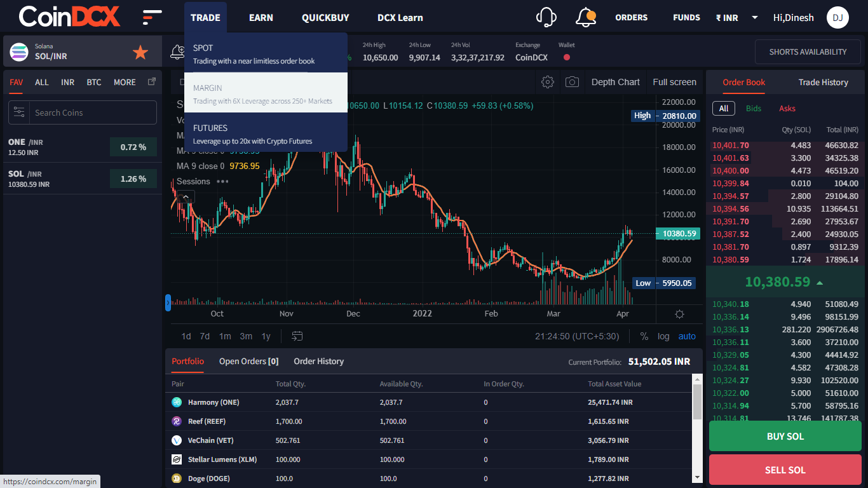Viewport: 868px width, 488px height.
Task: Choose FUTURES from the Trade menu
Action: pos(266,133)
